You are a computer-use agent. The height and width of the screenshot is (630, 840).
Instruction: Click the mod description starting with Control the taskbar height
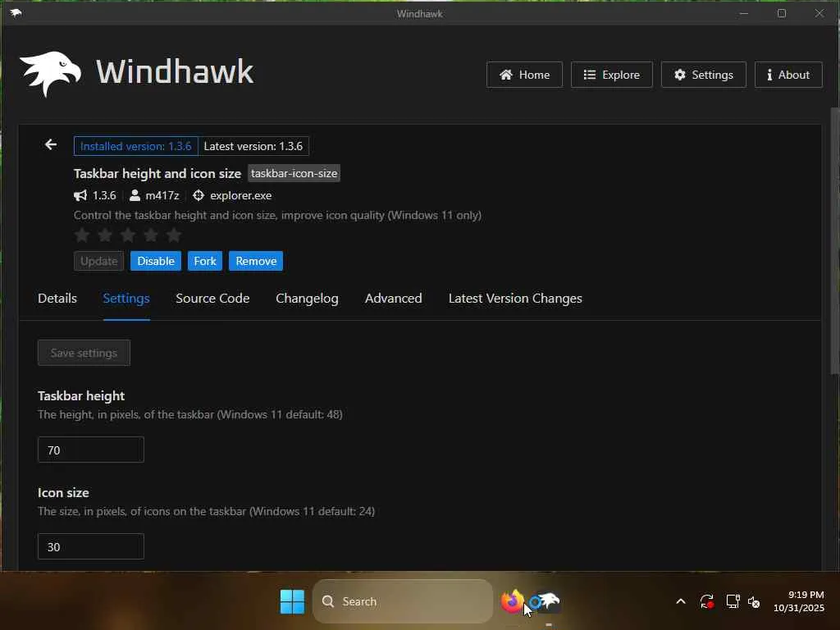pos(277,216)
